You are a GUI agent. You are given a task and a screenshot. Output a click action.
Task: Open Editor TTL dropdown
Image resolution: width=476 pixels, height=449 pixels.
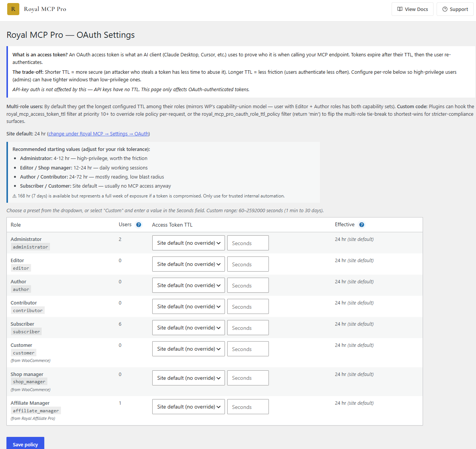(189, 264)
